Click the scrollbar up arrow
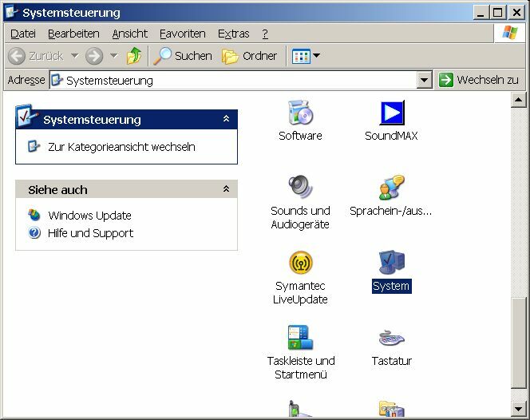Image resolution: width=530 pixels, height=420 pixels. pos(518,100)
